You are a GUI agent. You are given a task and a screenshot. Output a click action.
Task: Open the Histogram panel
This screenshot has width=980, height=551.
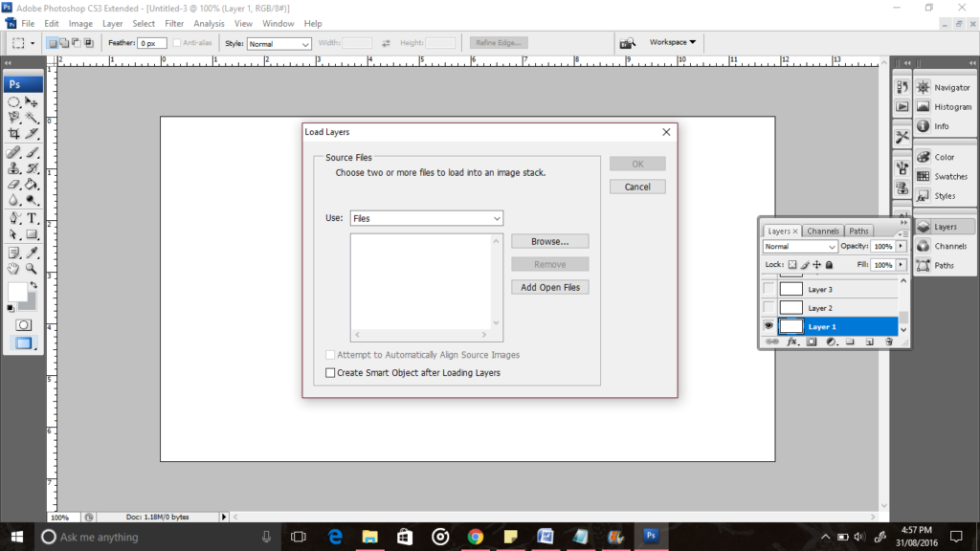(x=945, y=107)
